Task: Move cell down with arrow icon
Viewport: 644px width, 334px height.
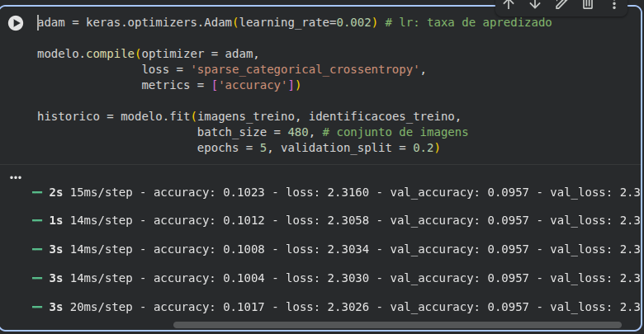Action: coord(534,4)
